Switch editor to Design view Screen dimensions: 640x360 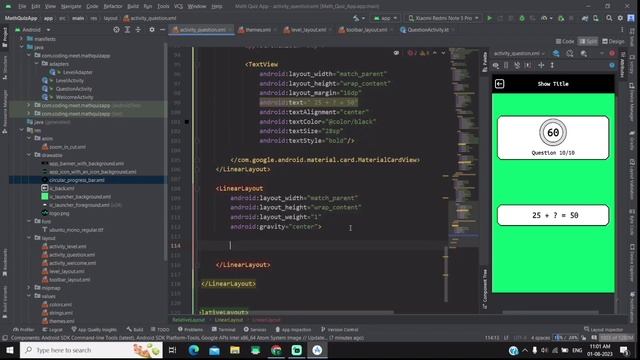pyautogui.click(x=613, y=41)
